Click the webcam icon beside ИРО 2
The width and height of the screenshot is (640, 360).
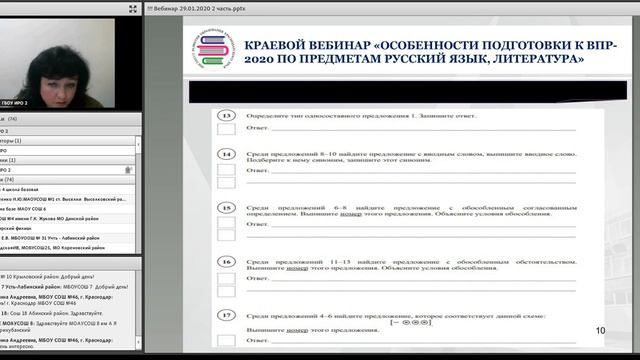(x=128, y=170)
